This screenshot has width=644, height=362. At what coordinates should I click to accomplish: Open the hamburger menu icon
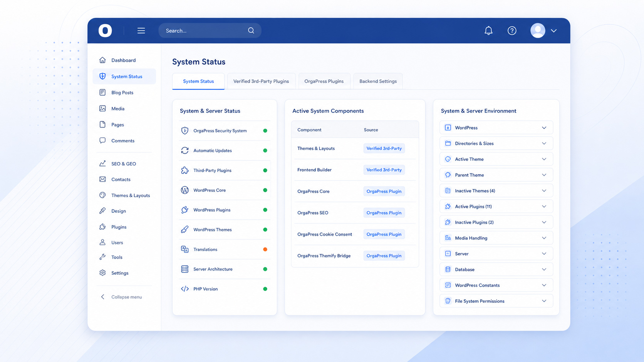click(141, 30)
